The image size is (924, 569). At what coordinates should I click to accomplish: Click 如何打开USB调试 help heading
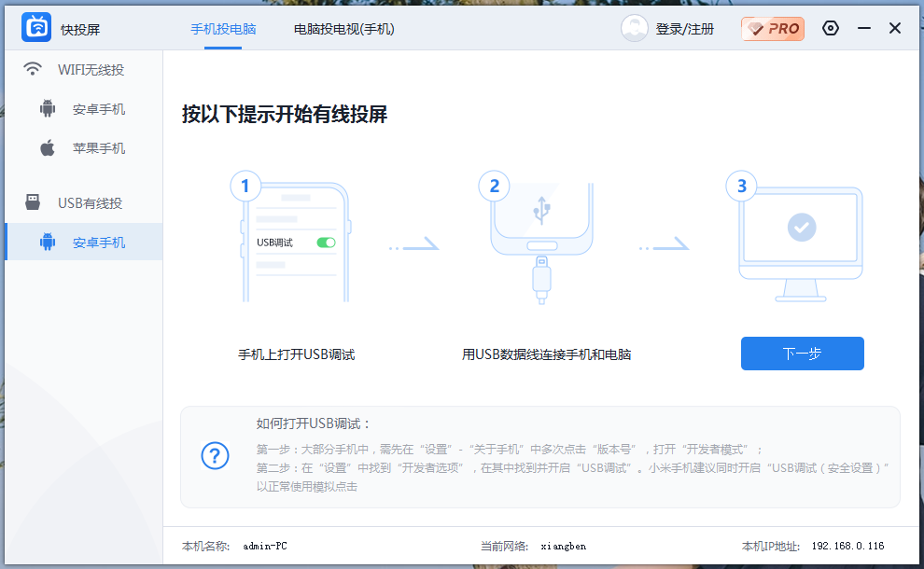313,423
